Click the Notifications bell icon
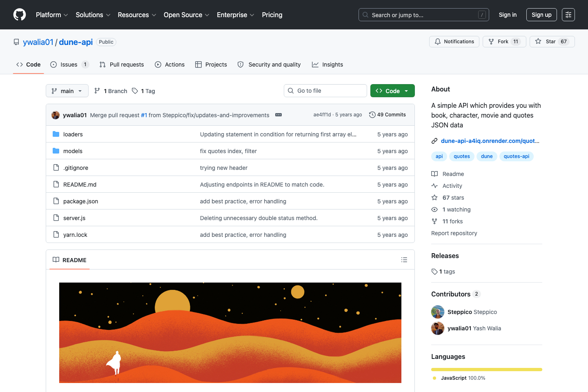Viewport: 588px width, 392px height. coord(437,41)
